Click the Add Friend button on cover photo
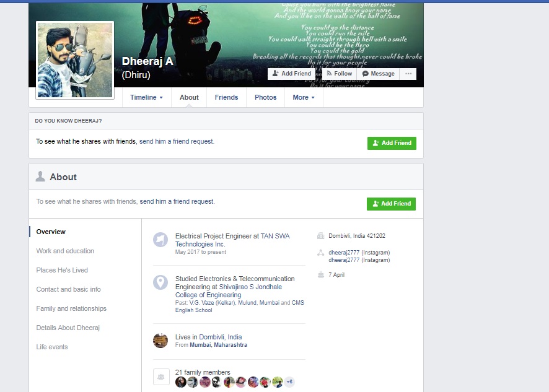 pos(291,74)
